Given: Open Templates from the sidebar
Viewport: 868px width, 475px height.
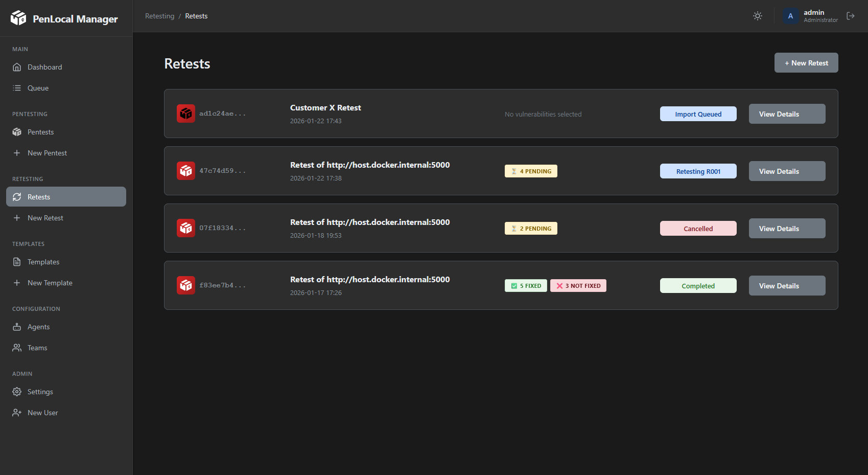Looking at the screenshot, I should coord(43,261).
